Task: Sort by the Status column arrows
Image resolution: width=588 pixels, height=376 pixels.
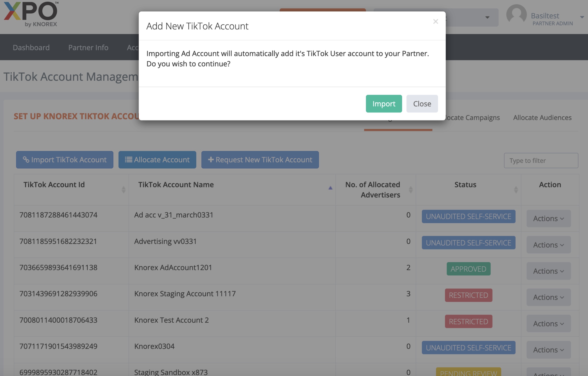Action: (516, 189)
